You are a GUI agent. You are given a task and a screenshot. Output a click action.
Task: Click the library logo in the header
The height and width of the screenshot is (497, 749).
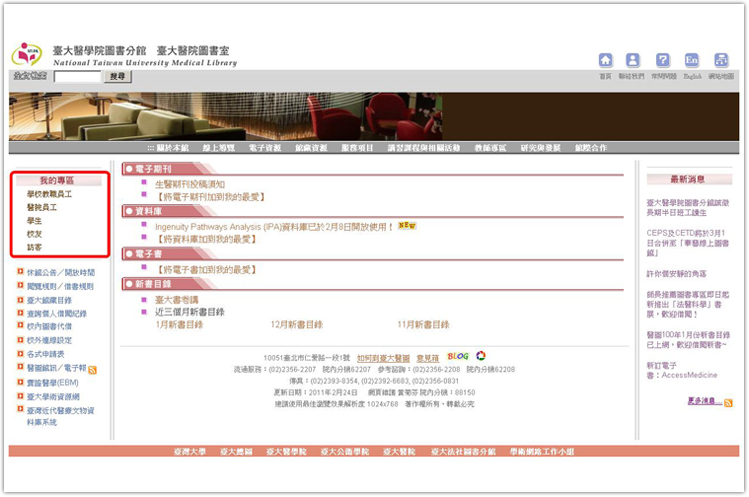point(27,54)
